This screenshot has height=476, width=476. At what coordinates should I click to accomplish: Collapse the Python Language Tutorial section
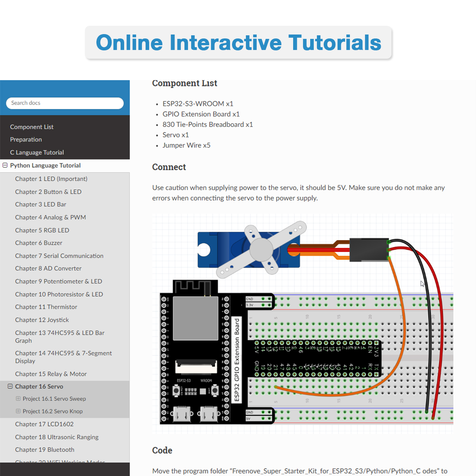pyautogui.click(x=5, y=165)
